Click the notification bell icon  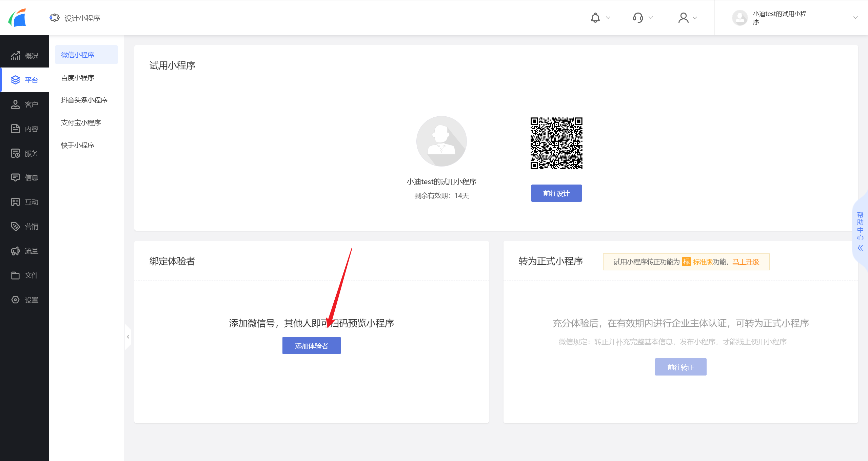point(595,18)
